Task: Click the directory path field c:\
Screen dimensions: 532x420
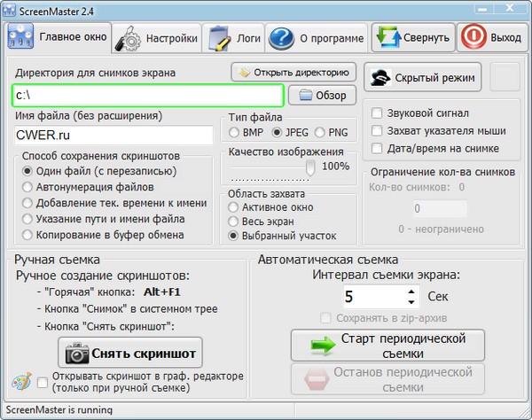Action: (148, 96)
